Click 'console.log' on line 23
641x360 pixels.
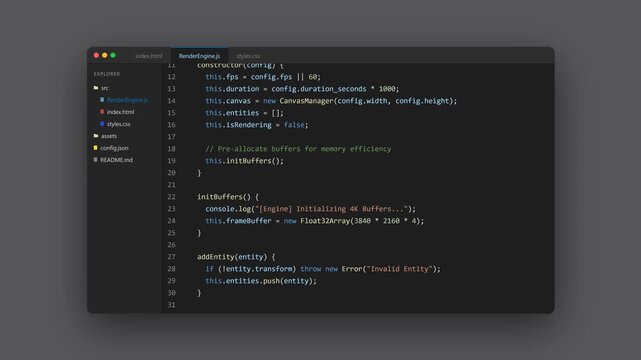pos(228,209)
